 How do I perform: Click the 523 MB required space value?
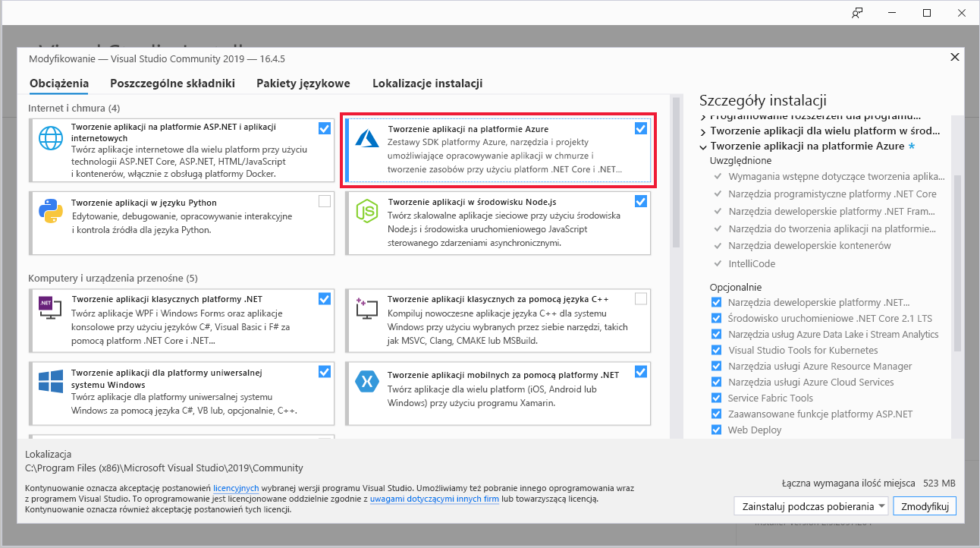939,483
